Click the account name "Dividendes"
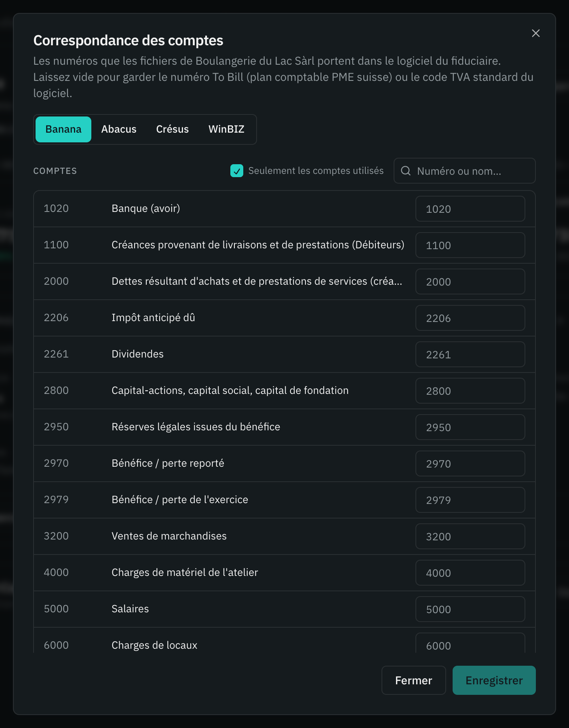This screenshot has width=569, height=728. click(x=137, y=354)
